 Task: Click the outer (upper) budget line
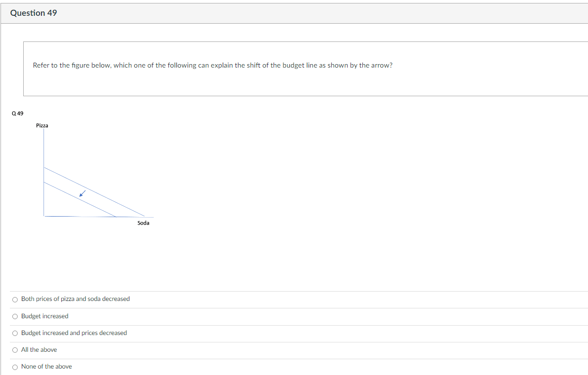click(x=94, y=192)
